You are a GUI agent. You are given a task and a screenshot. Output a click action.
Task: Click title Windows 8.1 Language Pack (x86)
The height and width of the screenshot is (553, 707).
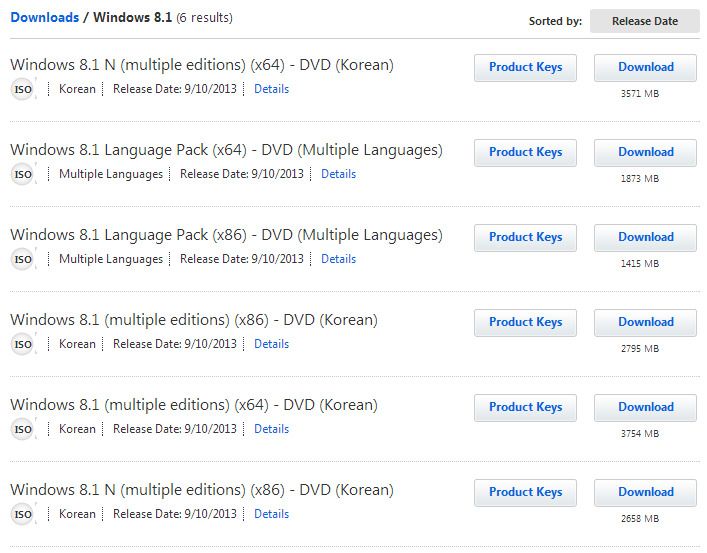pos(226,235)
